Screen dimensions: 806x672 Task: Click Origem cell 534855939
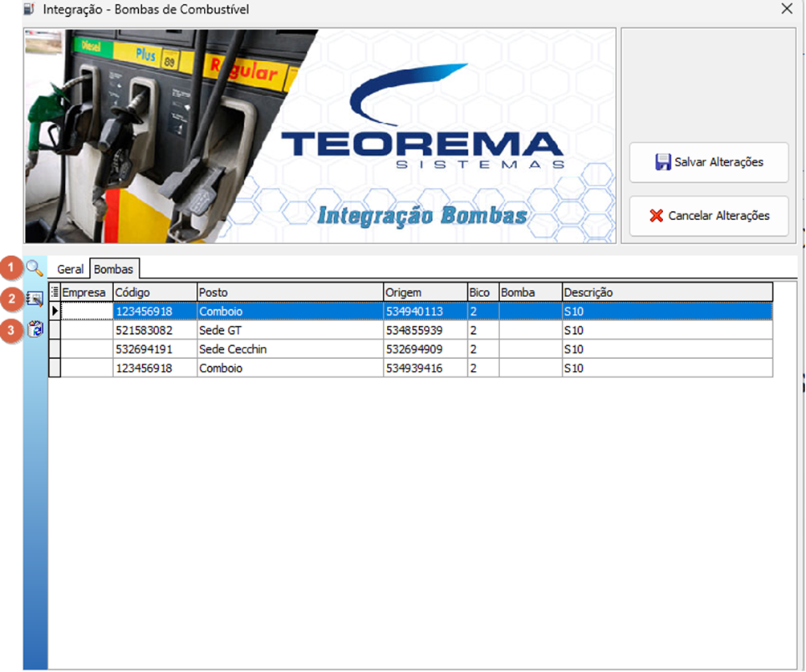point(425,330)
